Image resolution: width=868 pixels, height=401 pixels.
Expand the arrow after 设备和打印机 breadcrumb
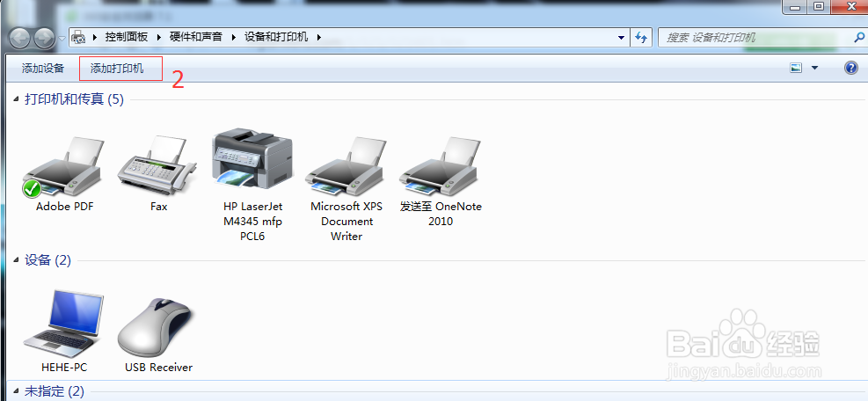pyautogui.click(x=318, y=38)
